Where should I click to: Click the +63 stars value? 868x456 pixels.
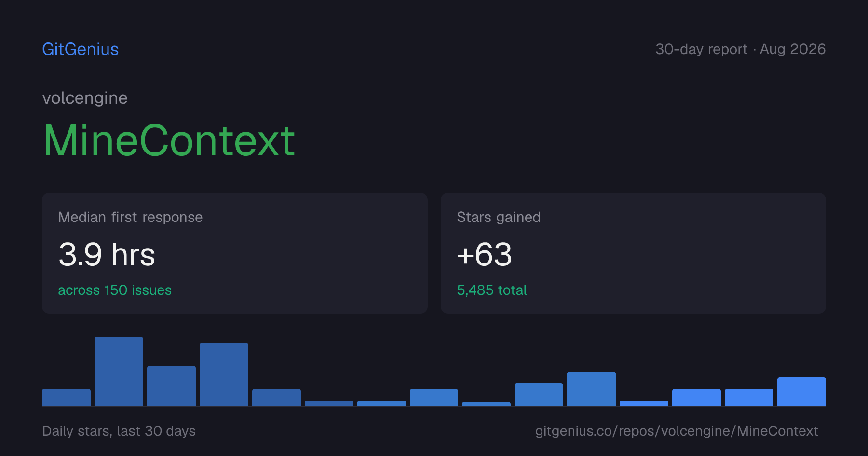click(x=484, y=254)
